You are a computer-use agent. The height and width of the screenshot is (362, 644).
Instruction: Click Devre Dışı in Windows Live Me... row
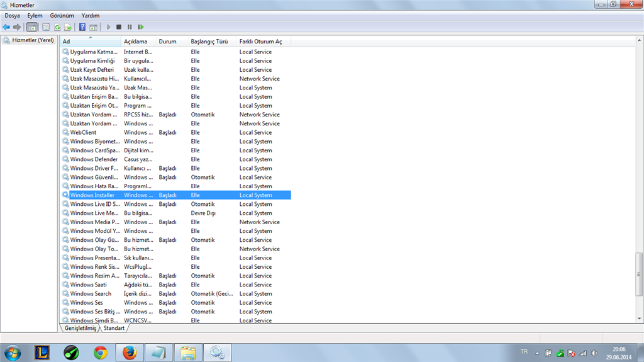point(203,213)
